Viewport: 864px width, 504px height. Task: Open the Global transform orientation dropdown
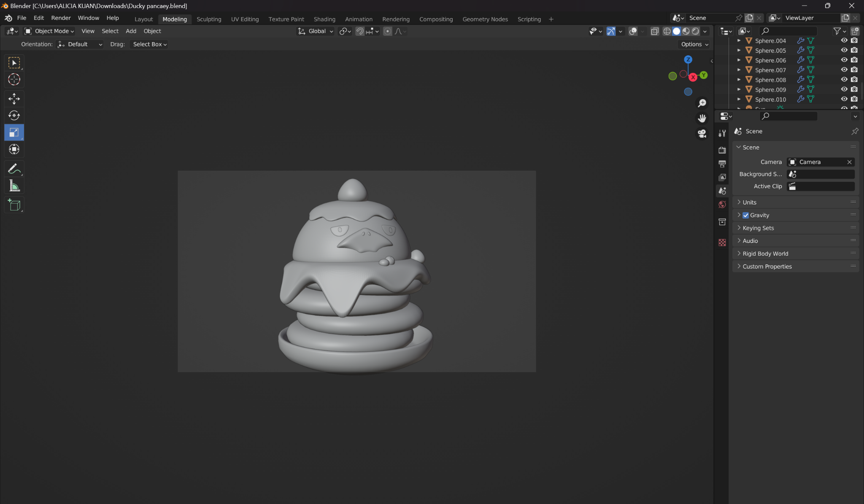point(316,31)
